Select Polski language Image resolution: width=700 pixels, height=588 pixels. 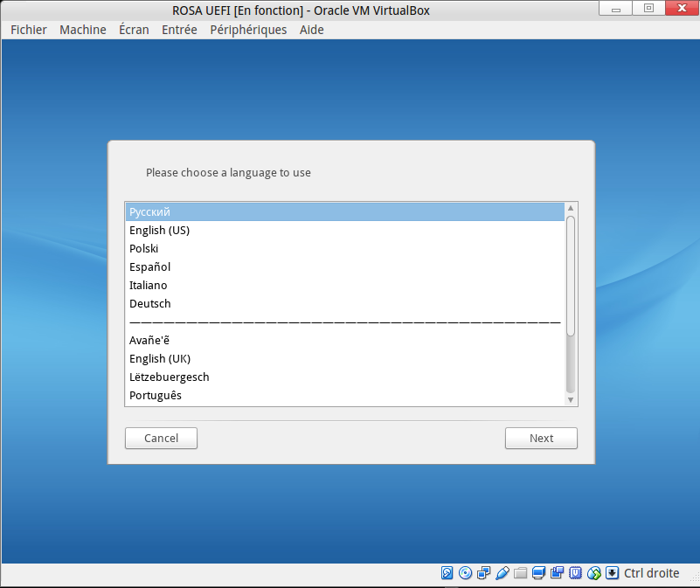tap(345, 248)
